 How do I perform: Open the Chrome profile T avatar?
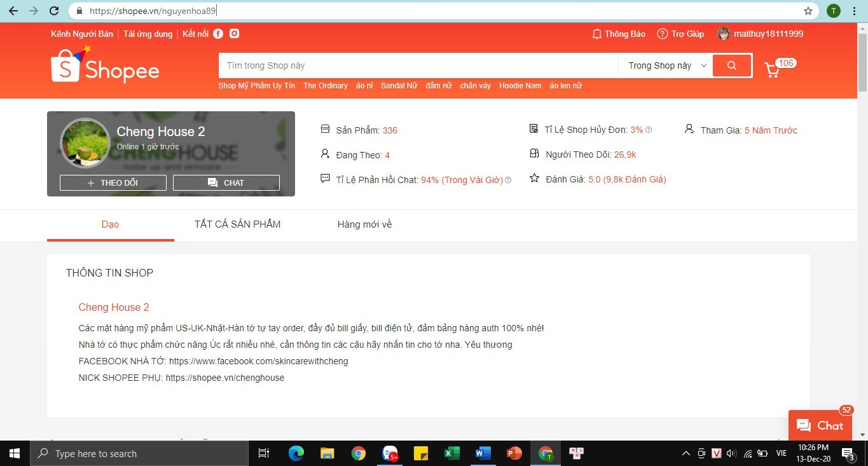click(x=833, y=11)
